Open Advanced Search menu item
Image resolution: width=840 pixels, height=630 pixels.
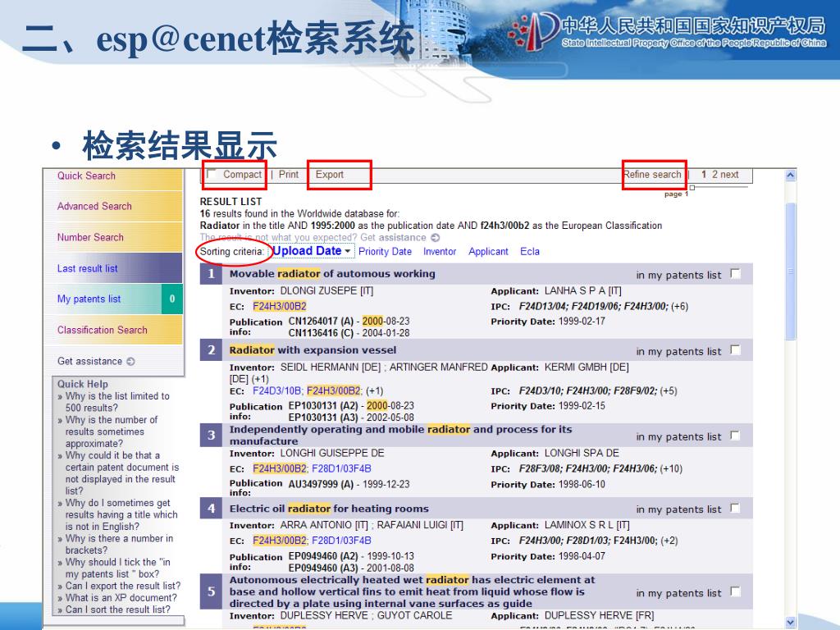[x=94, y=206]
